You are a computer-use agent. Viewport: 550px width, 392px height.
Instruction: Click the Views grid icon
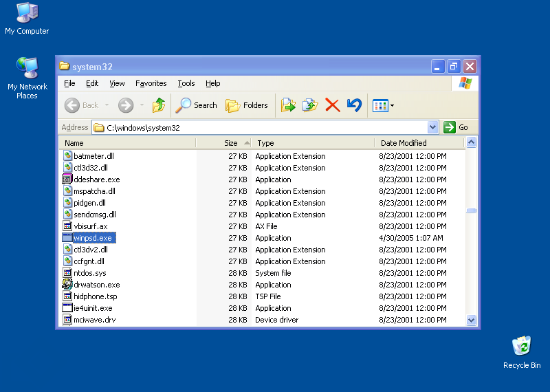point(380,105)
